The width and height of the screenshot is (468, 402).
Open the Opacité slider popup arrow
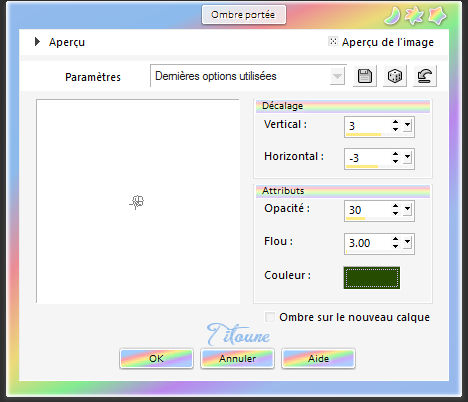tap(407, 210)
